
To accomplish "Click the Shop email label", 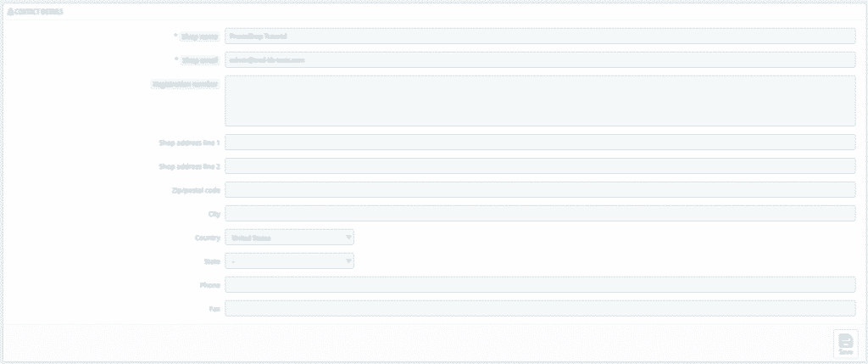I will (200, 60).
